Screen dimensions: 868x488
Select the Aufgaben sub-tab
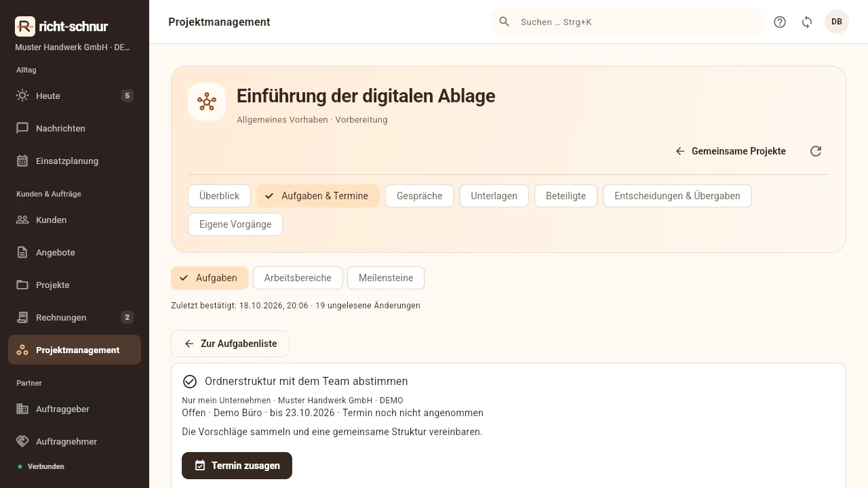coord(210,278)
